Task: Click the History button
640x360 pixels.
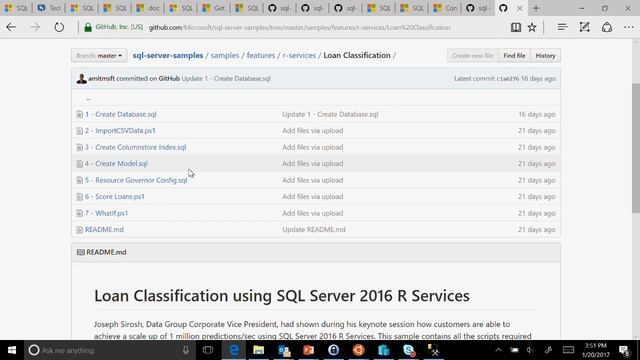Action: [545, 56]
